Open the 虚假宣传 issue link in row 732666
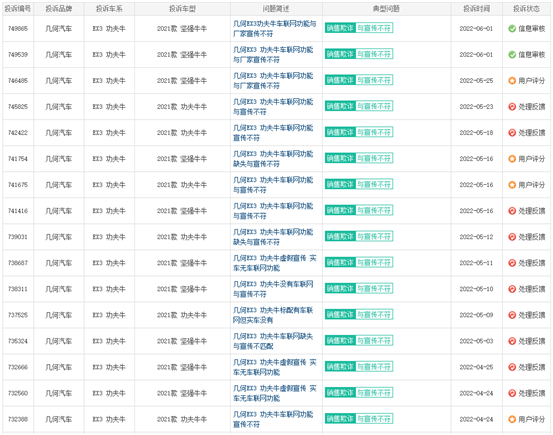 pyautogui.click(x=275, y=367)
